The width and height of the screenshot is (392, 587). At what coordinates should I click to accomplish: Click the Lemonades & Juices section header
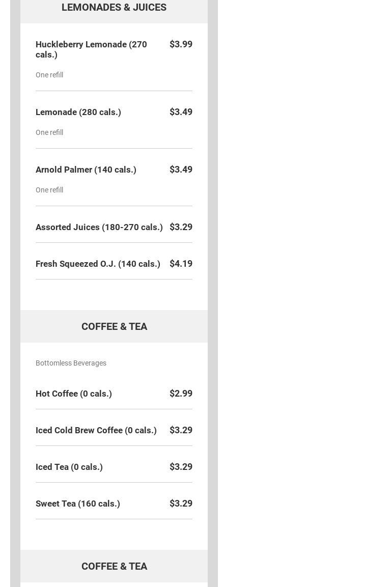point(114,8)
